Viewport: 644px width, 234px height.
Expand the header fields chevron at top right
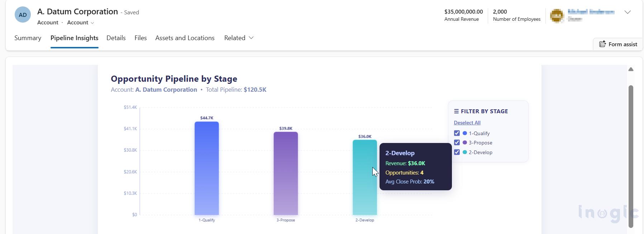628,12
